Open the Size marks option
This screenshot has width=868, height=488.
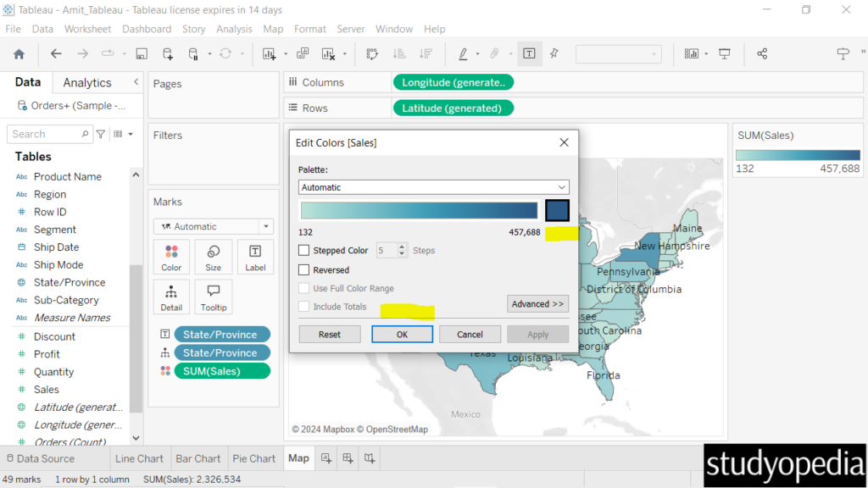(x=214, y=258)
